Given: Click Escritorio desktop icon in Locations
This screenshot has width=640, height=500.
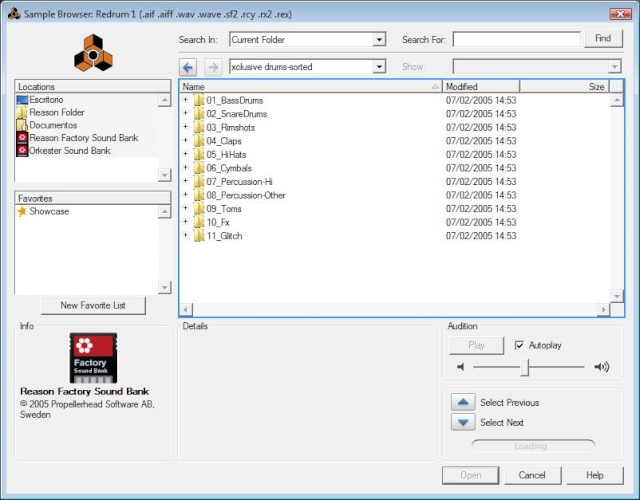Looking at the screenshot, I should pyautogui.click(x=22, y=100).
